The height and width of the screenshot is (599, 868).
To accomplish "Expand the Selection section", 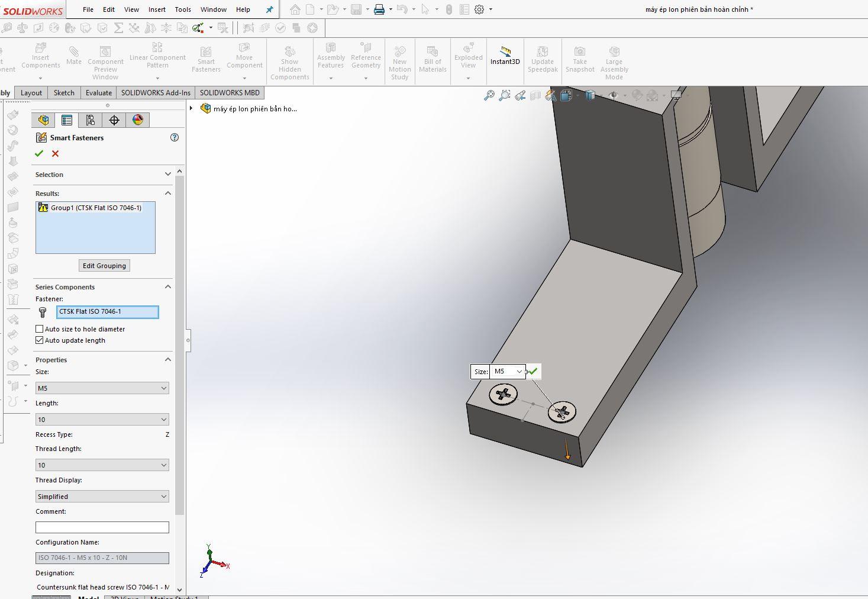I will pyautogui.click(x=168, y=175).
